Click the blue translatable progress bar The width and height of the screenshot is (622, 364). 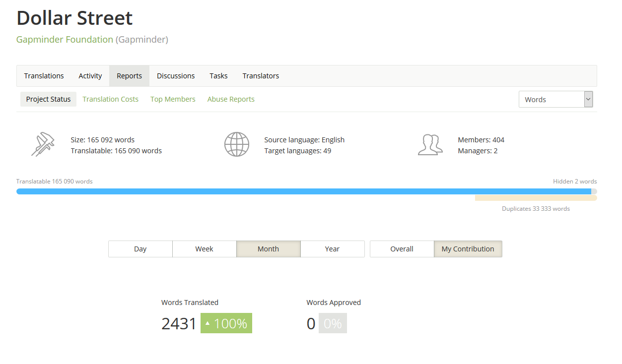pyautogui.click(x=304, y=191)
